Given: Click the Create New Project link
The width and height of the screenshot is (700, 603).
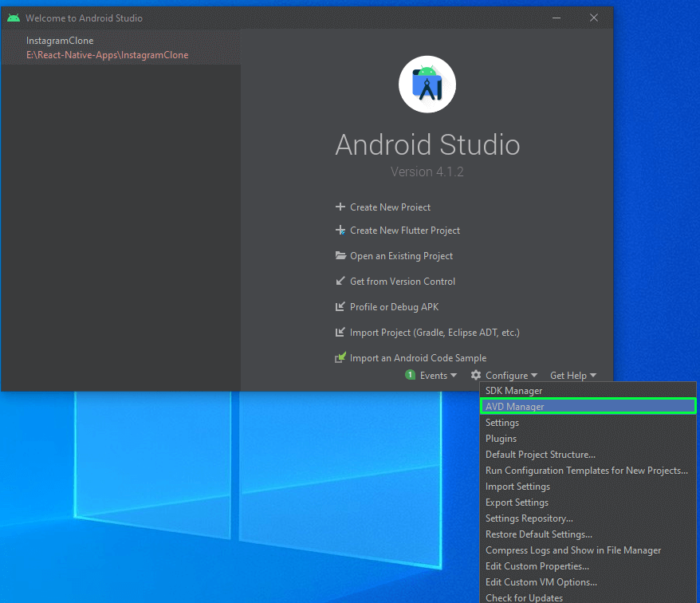Looking at the screenshot, I should (x=390, y=207).
